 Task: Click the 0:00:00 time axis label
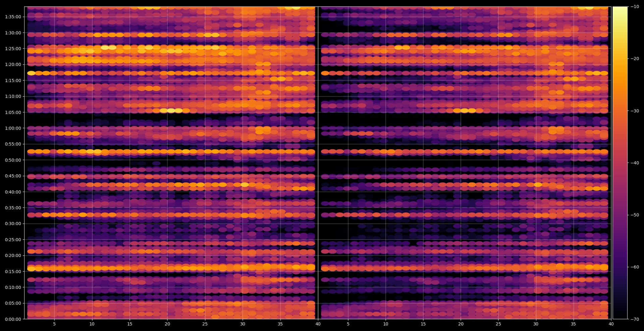pos(13,319)
